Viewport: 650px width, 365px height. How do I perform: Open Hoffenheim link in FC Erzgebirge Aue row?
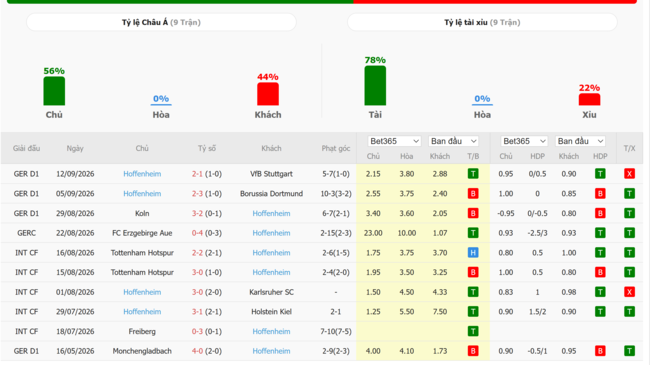coord(272,233)
